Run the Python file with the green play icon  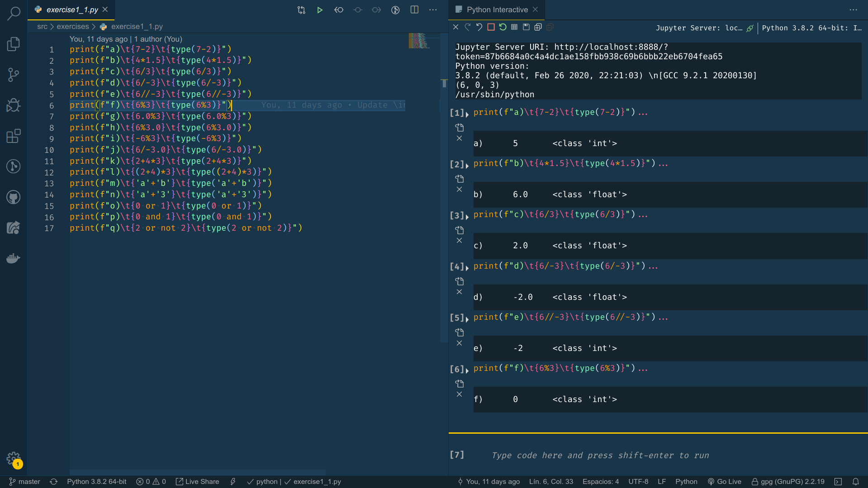(x=320, y=10)
